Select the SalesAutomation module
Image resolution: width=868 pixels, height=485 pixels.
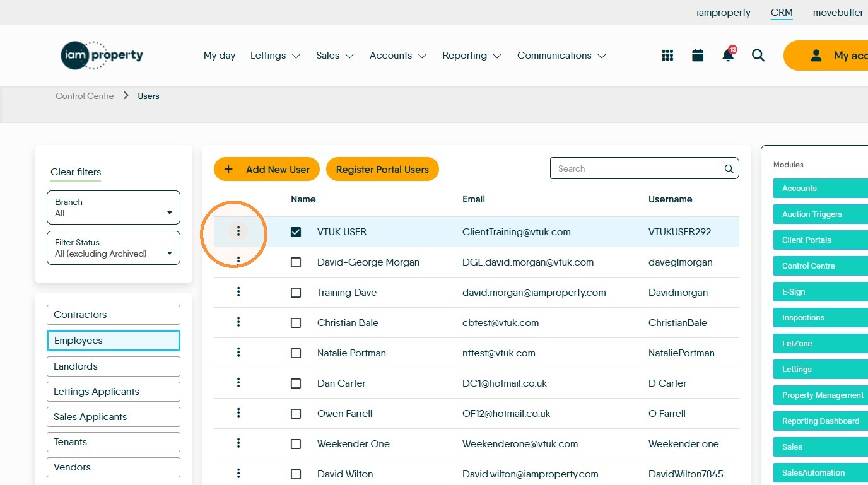tap(821, 473)
